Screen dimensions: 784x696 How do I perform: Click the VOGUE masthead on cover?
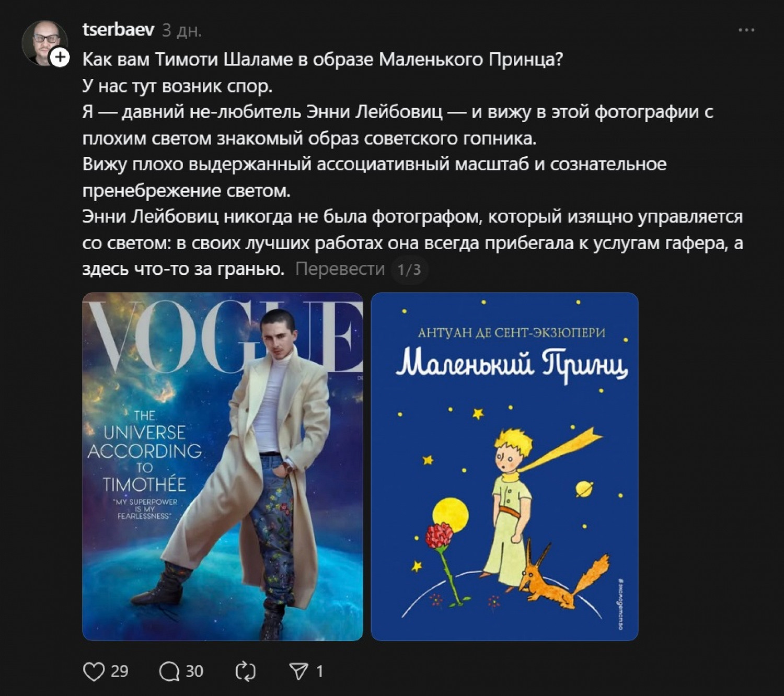(x=223, y=334)
